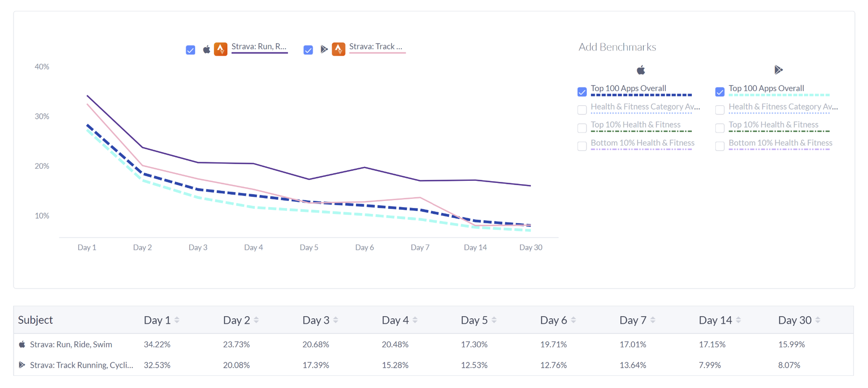This screenshot has height=388, width=868.
Task: Click the Google Play icon beside Strava: Track legend
Action: (x=324, y=50)
